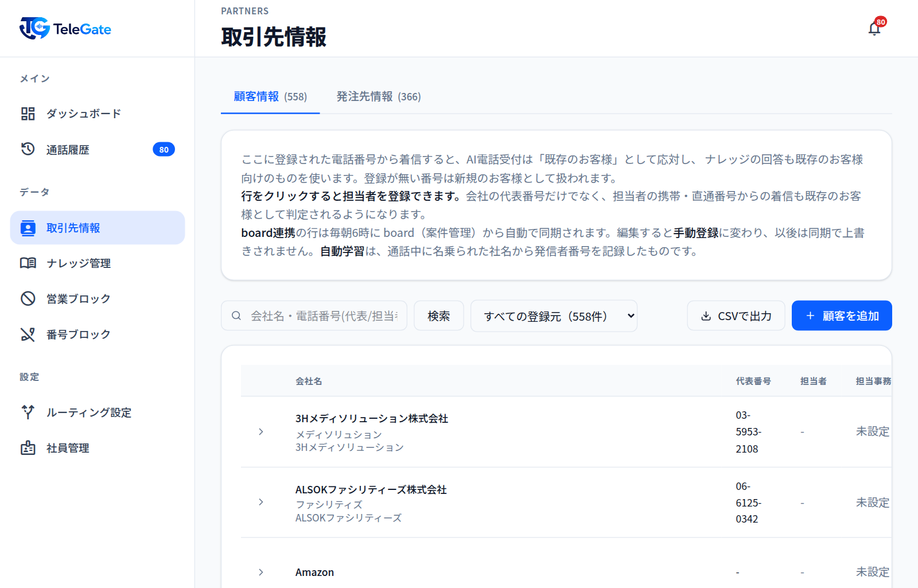This screenshot has height=588, width=918.
Task: Open ルーティング設定 page
Action: pos(98,412)
